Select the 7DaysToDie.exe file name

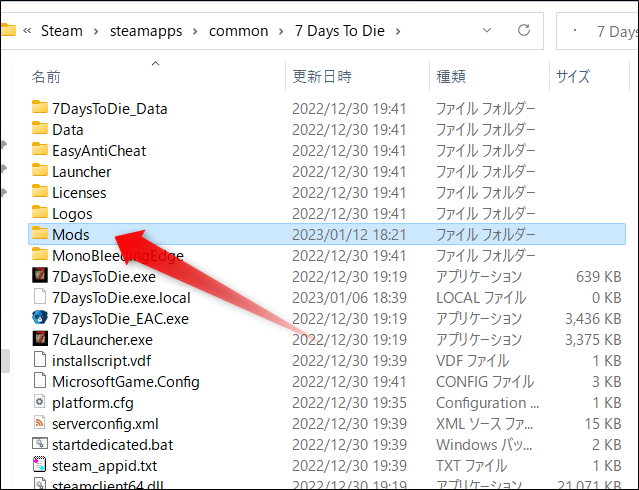[x=104, y=277]
